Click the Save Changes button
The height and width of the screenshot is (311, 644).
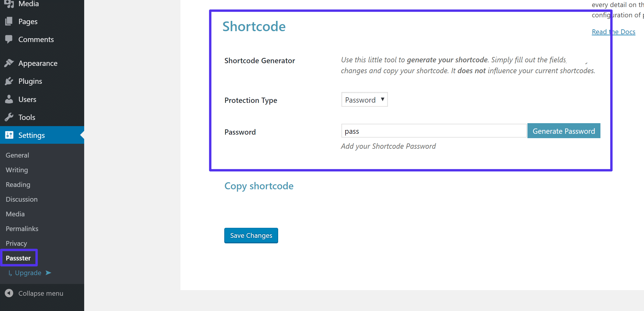pyautogui.click(x=251, y=235)
